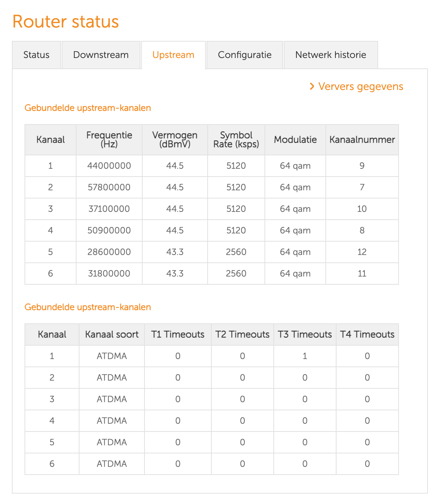
Task: Click the Vermogen (dBmV) column header
Action: (x=175, y=140)
